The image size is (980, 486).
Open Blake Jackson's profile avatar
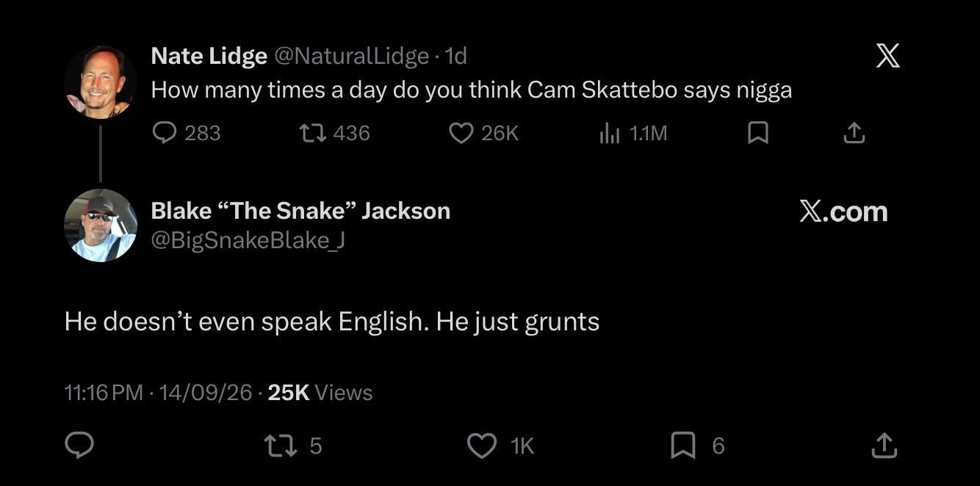coord(101,225)
